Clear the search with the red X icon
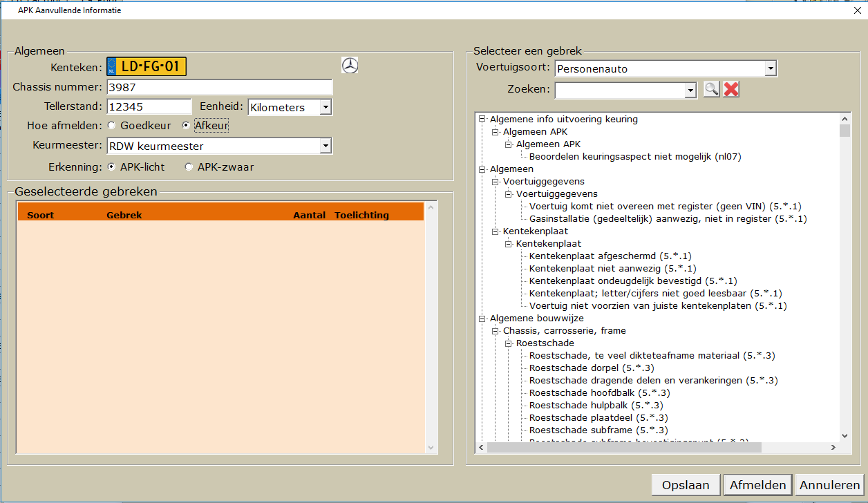The image size is (868, 503). click(732, 89)
